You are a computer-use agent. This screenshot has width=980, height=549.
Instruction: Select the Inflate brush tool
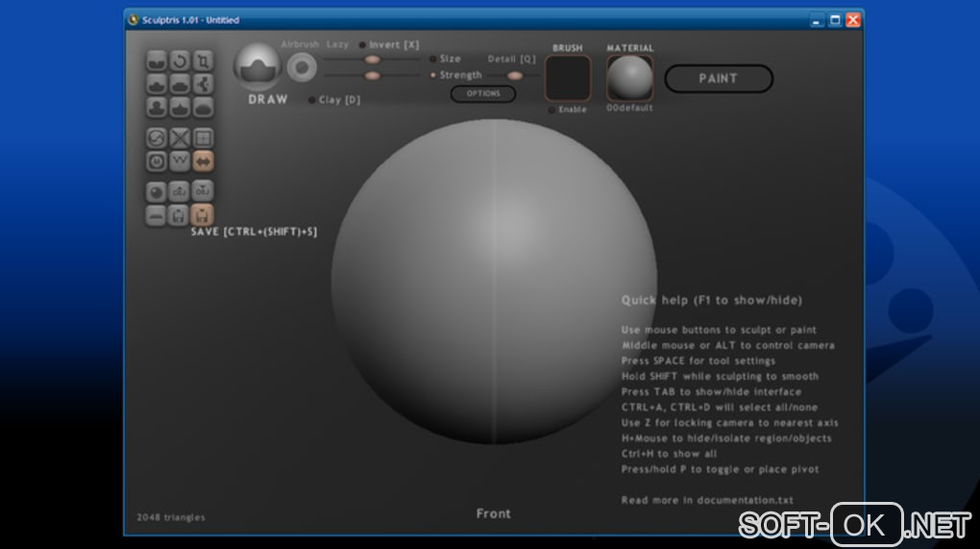click(x=157, y=108)
